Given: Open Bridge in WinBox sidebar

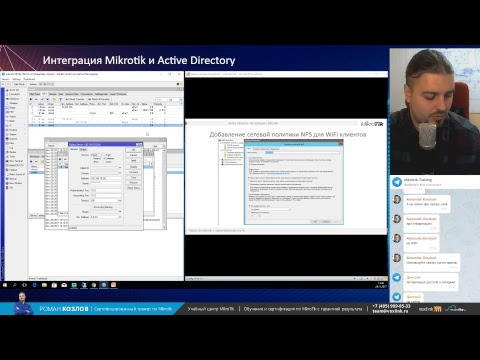Looking at the screenshot, I should pyautogui.click(x=12, y=108).
